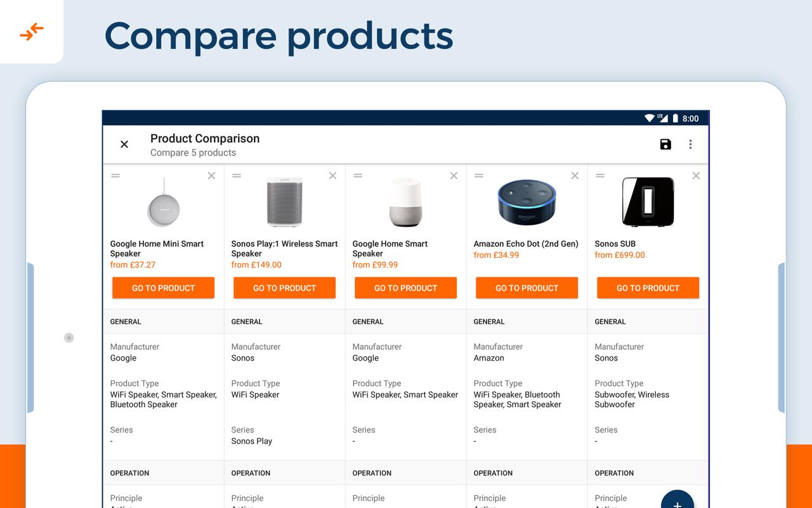Open Sonos SUB product image
Image resolution: width=812 pixels, height=508 pixels.
(648, 202)
